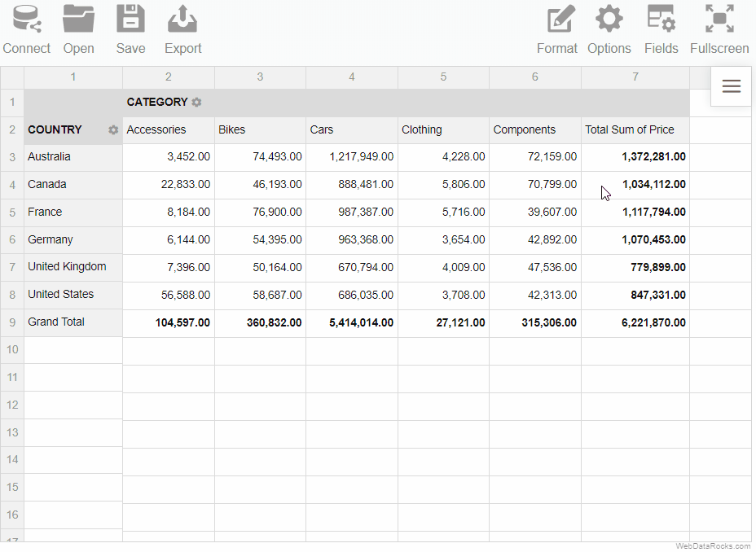Click Canada Cars cell 888,481.00
Viewport: 756px width, 552px height.
tap(351, 185)
